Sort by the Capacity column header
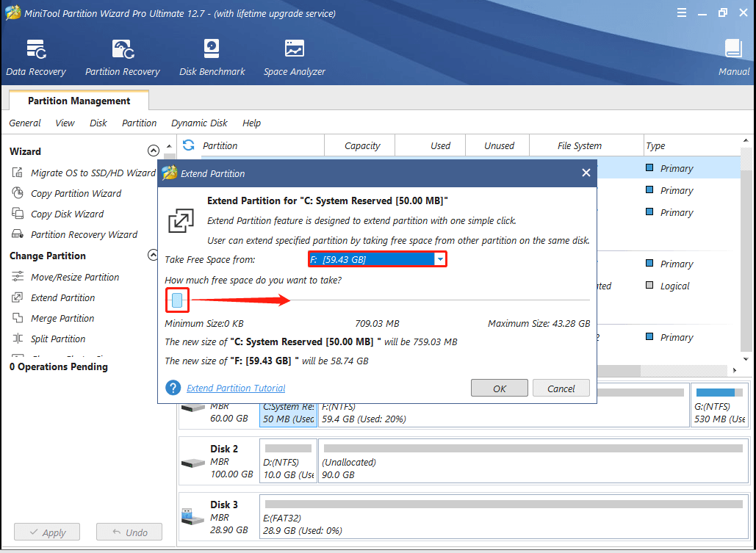The height and width of the screenshot is (553, 756). pos(360,145)
